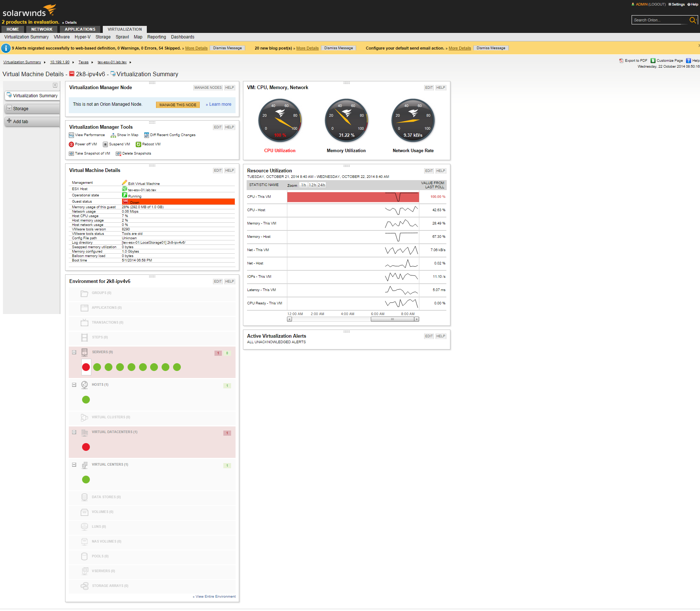Collapse the Servers (9) group
This screenshot has width=700, height=611.
[x=74, y=352]
